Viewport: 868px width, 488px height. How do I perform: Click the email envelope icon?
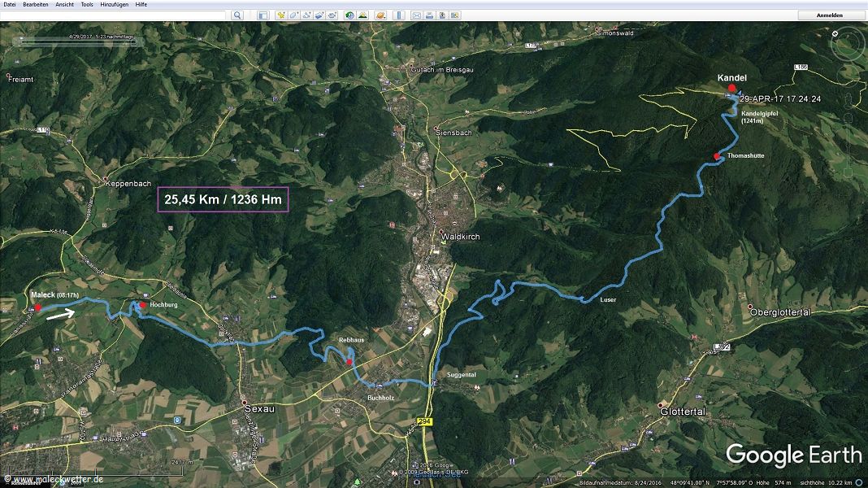pos(416,15)
